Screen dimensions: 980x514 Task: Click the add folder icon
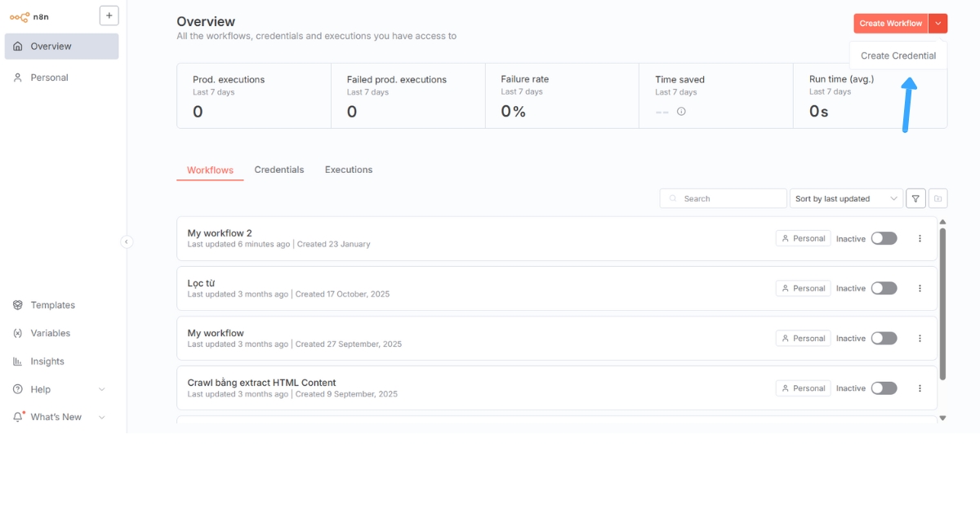[x=938, y=198]
